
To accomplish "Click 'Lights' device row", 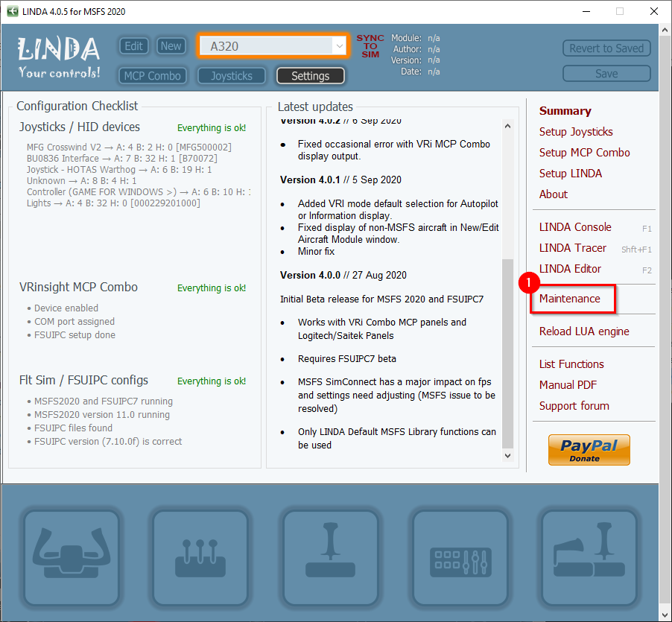I will pos(113,203).
